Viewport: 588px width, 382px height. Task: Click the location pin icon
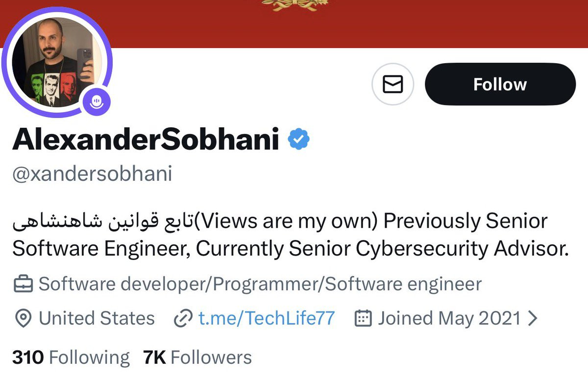pos(22,319)
